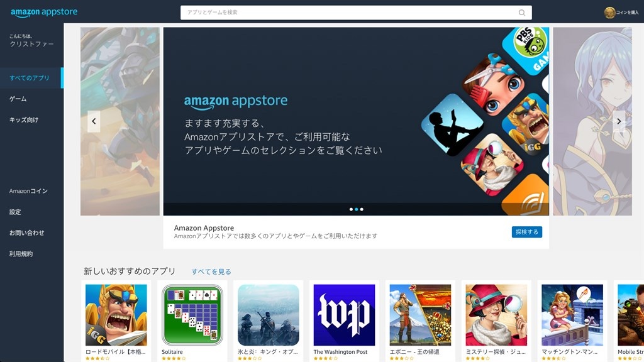Click The Washington Post title text
Image resolution: width=644 pixels, height=362 pixels.
click(x=340, y=352)
